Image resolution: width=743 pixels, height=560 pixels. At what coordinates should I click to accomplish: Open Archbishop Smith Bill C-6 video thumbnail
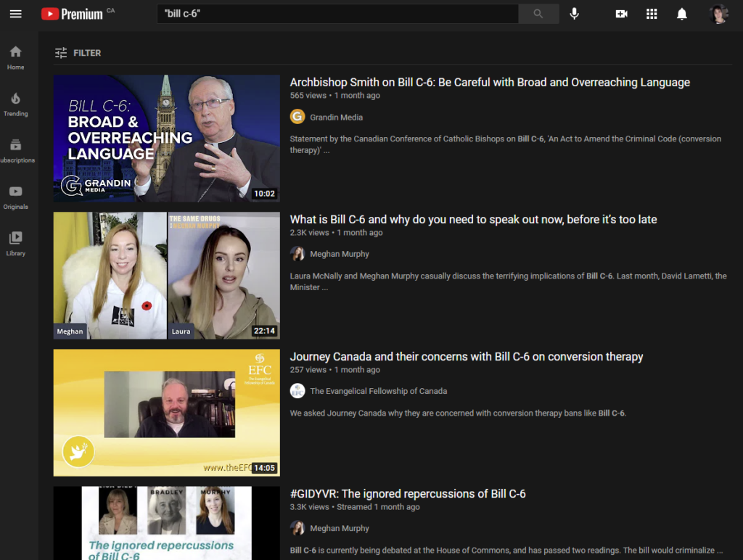[x=167, y=139]
